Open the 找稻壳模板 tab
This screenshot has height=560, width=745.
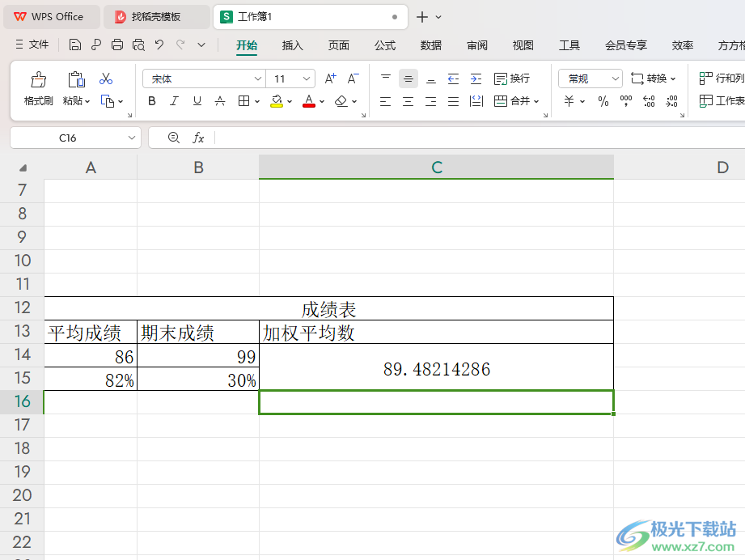click(155, 17)
